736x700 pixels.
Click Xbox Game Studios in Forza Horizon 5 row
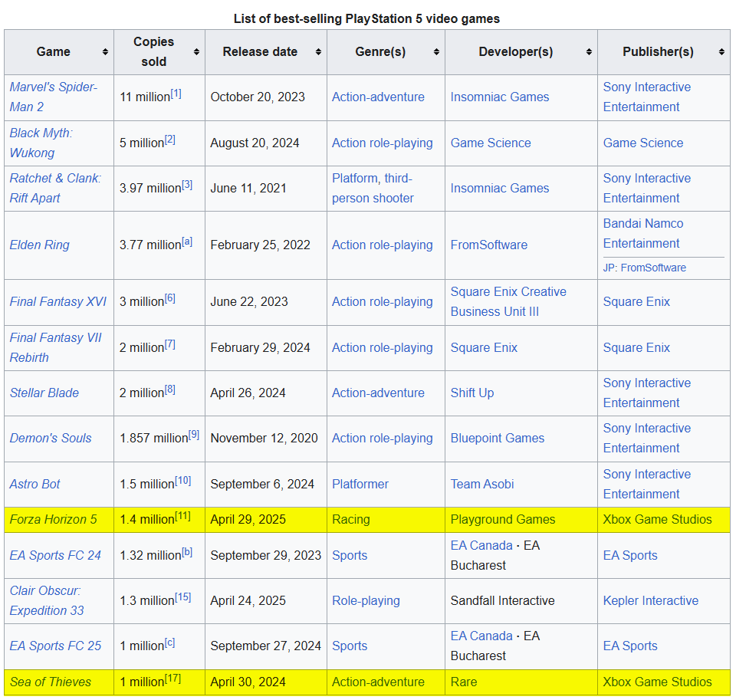click(657, 519)
